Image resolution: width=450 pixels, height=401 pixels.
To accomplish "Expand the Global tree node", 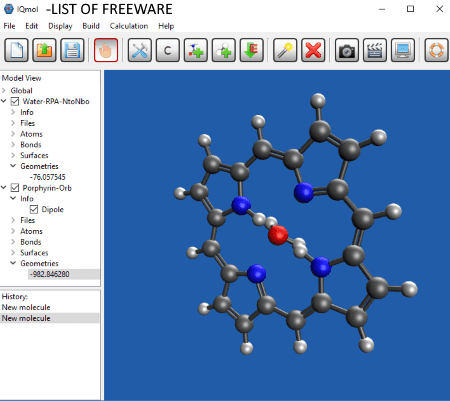I will (x=4, y=90).
